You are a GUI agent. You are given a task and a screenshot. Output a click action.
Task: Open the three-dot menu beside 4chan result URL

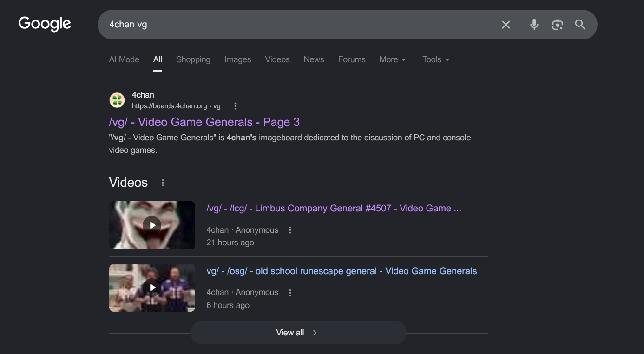pos(235,106)
